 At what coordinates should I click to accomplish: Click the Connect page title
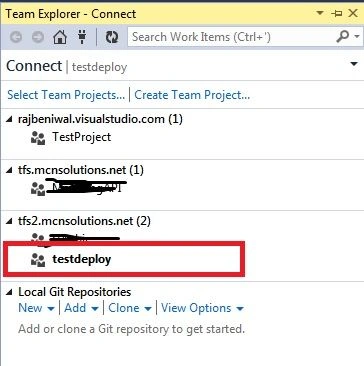(x=34, y=66)
